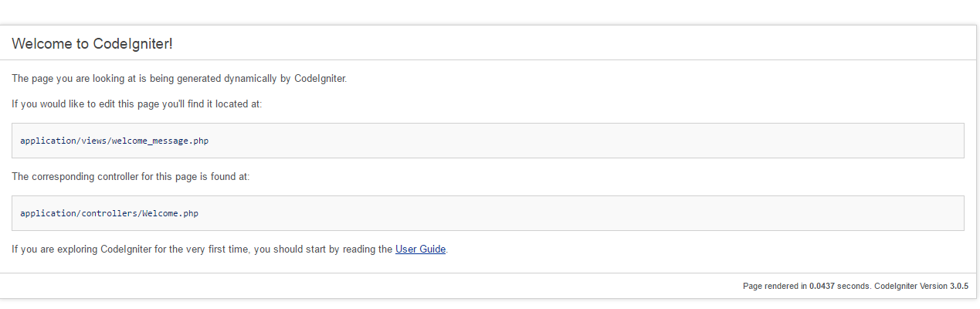Open the User Guide link

tap(420, 250)
